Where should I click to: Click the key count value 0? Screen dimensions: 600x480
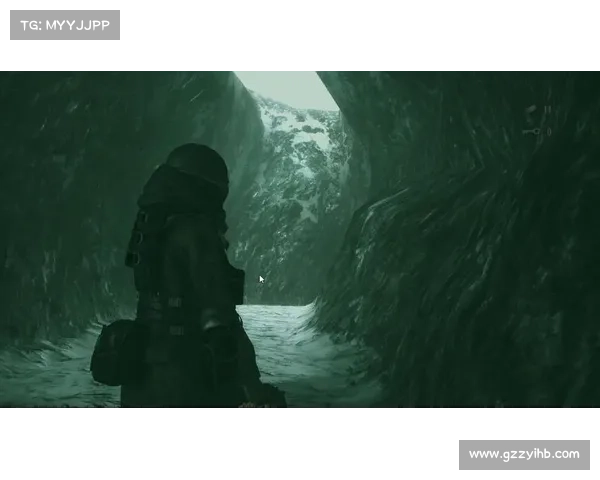549,132
